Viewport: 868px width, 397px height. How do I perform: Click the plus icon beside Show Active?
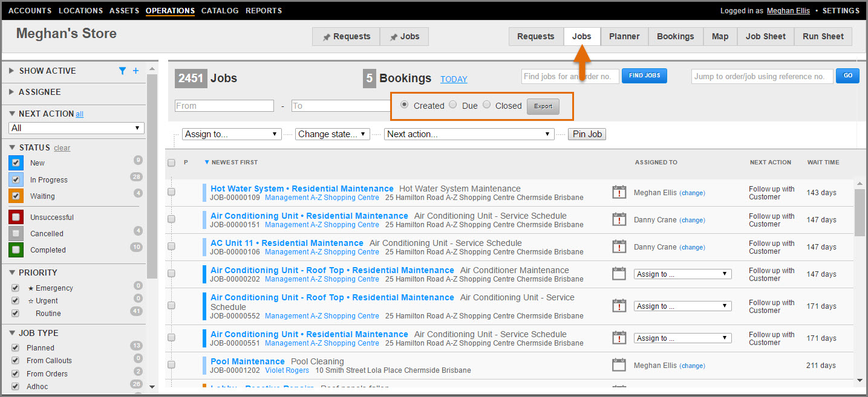coord(135,71)
